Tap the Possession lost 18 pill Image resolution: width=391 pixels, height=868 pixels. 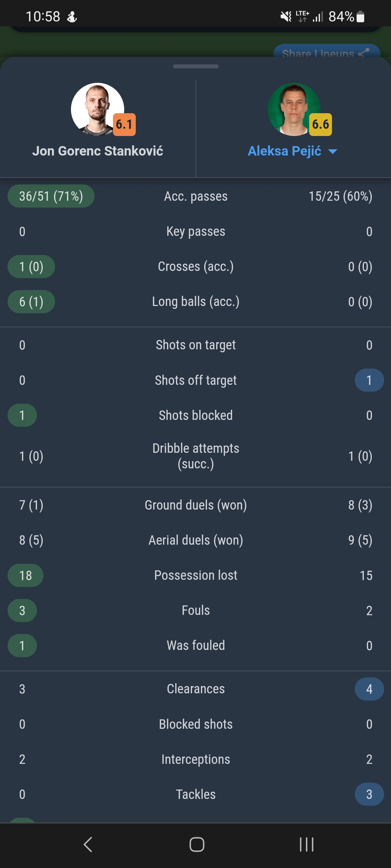coord(25,575)
